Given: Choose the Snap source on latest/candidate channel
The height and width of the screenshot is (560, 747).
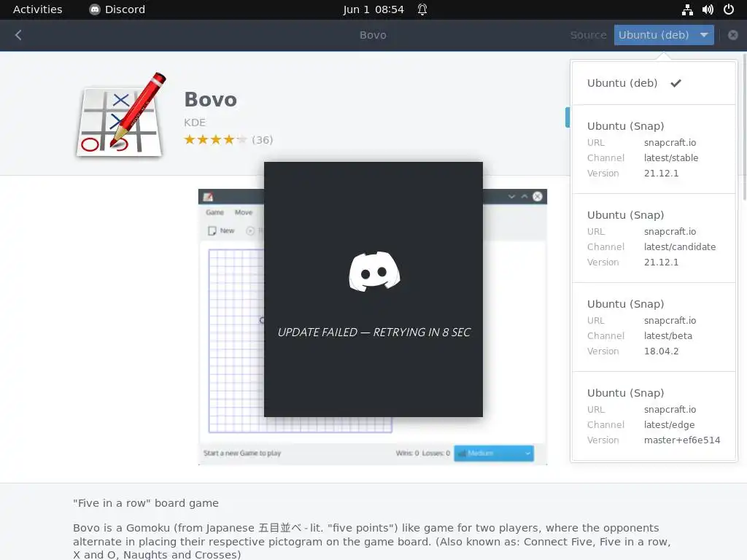Looking at the screenshot, I should 654,238.
